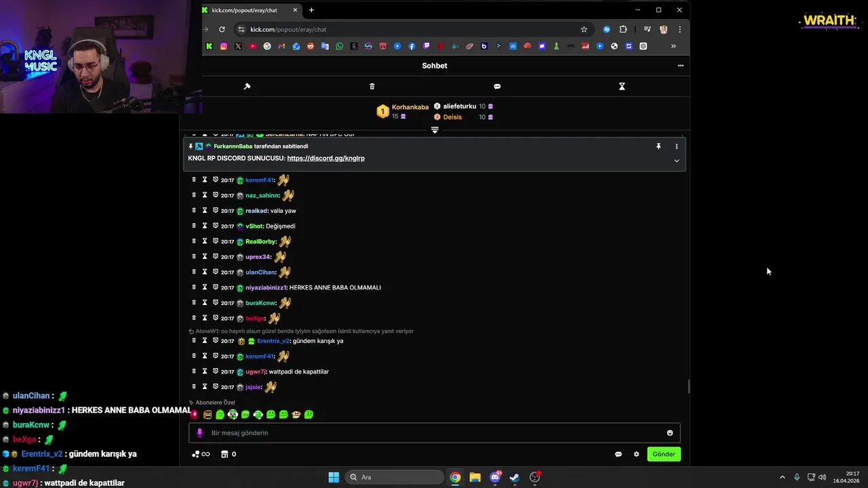This screenshot has width=868, height=488.
Task: Open niyaziabinizz1's username in chat
Action: (266, 287)
